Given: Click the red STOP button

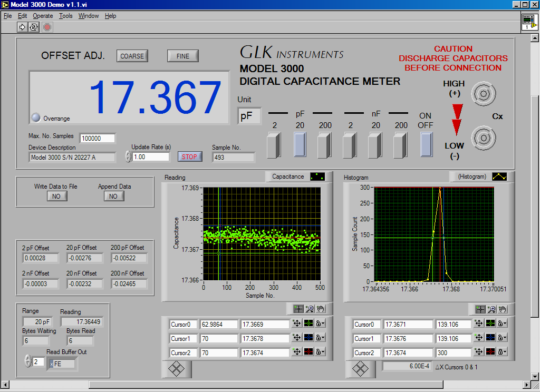Looking at the screenshot, I should [189, 156].
